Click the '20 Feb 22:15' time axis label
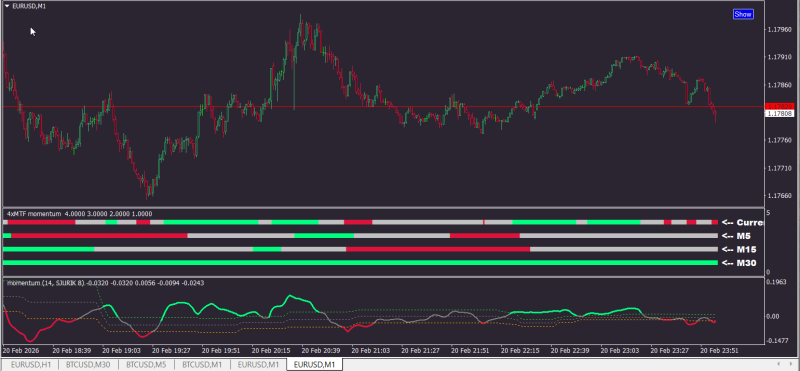Screen dimensions: 800x371 click(521, 351)
